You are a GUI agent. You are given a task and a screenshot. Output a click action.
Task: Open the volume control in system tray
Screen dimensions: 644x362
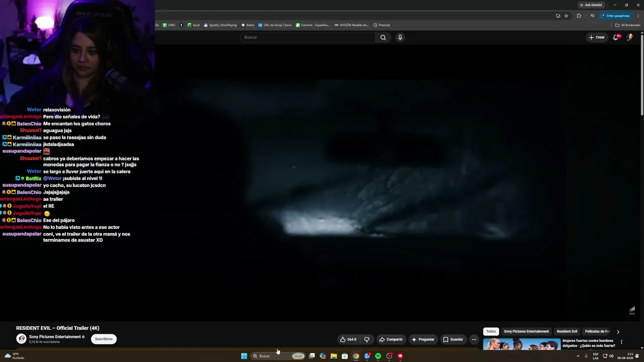pos(611,356)
